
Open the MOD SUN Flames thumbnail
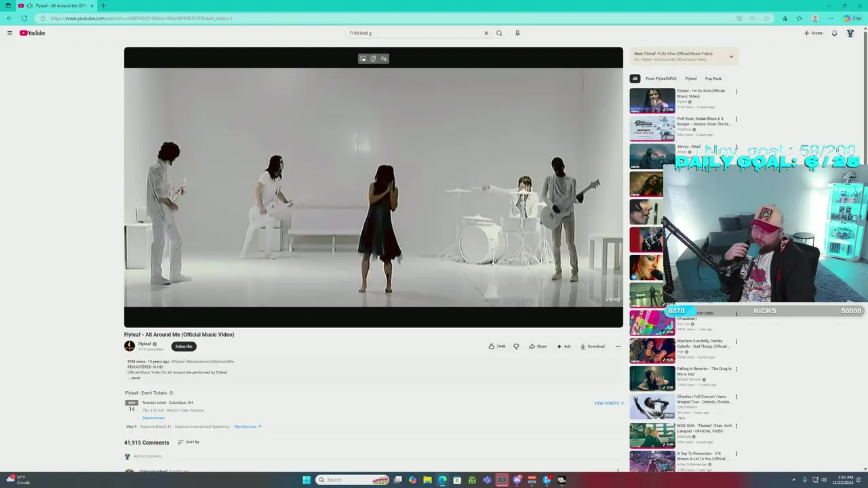[x=652, y=435]
